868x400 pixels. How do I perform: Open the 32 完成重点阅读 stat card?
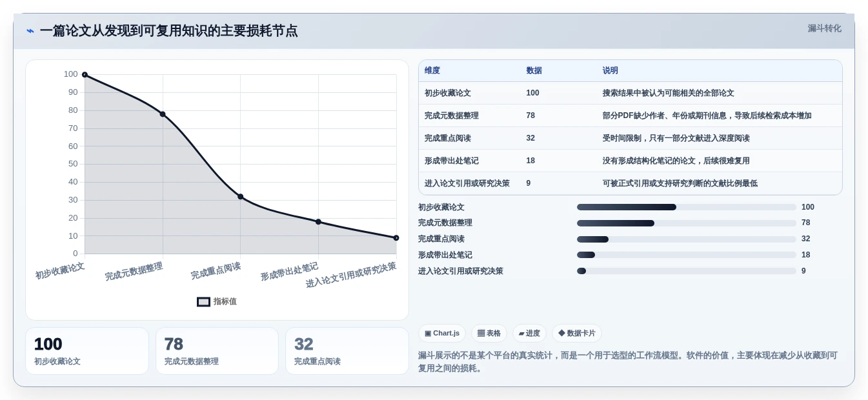click(347, 351)
